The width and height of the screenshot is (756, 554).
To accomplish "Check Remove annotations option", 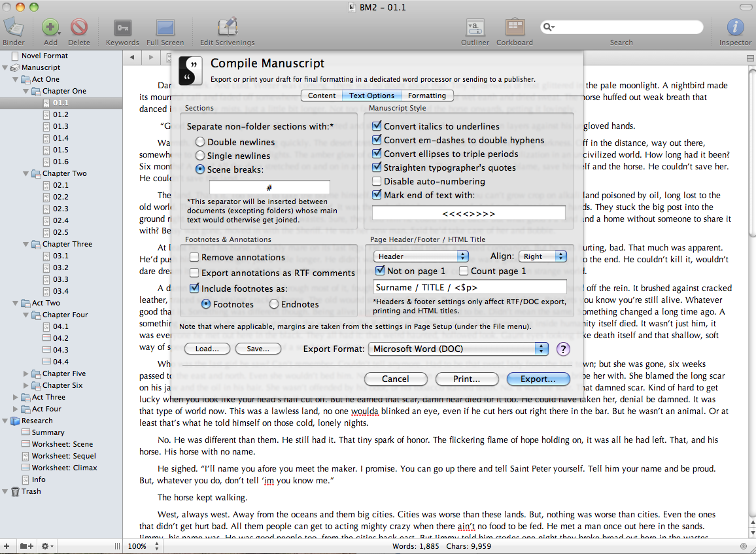I will [194, 258].
